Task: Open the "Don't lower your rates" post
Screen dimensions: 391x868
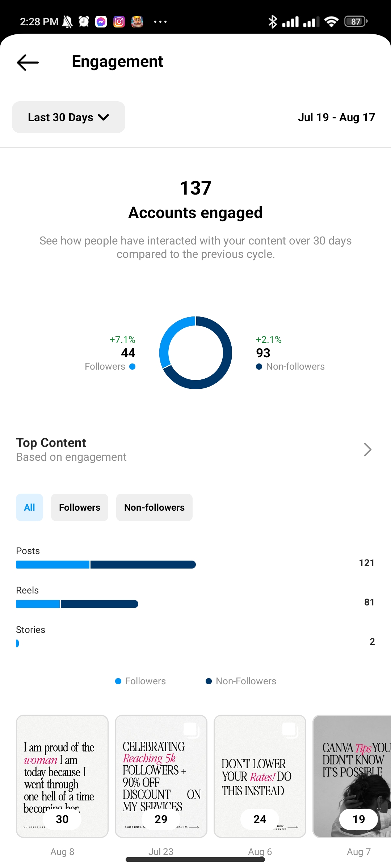Action: [260, 776]
